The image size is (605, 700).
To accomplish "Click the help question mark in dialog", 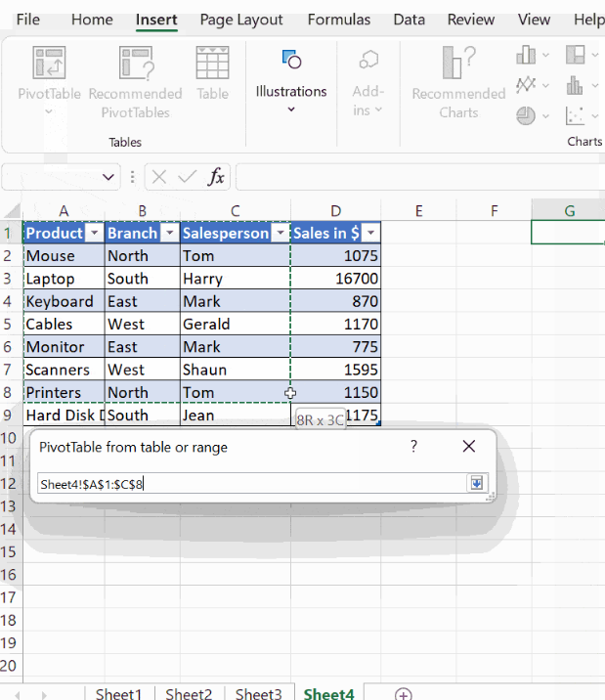I will point(413,447).
